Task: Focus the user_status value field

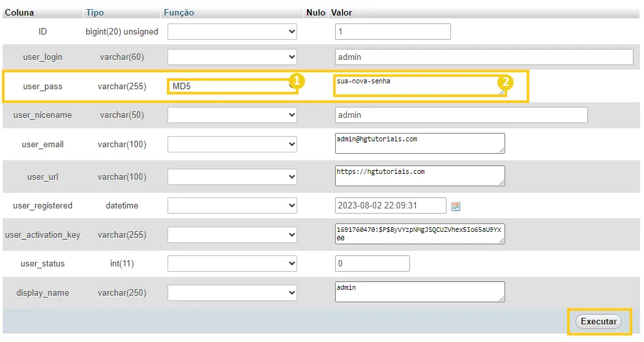Action: [x=372, y=264]
